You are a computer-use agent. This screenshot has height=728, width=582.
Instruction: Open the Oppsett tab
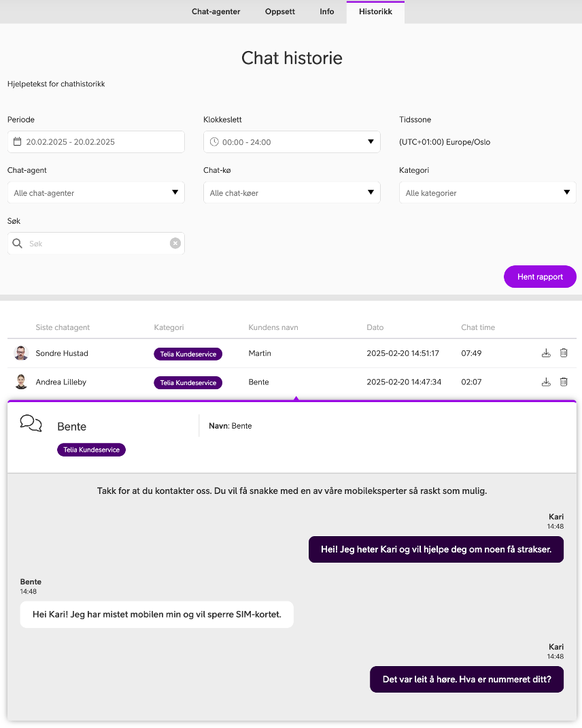(280, 12)
